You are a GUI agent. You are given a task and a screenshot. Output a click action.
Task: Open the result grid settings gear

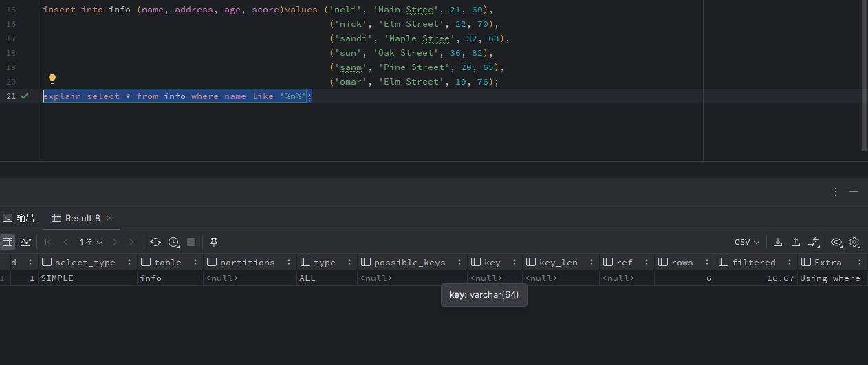(x=854, y=242)
